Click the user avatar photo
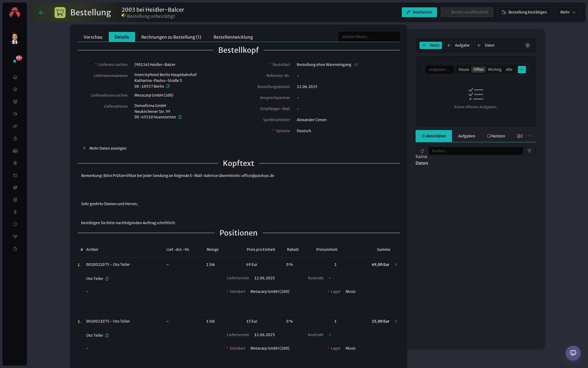The height and width of the screenshot is (368, 588). pos(15,38)
